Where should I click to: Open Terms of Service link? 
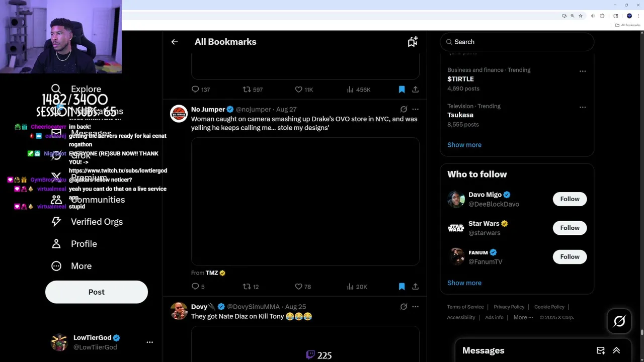(x=465, y=307)
